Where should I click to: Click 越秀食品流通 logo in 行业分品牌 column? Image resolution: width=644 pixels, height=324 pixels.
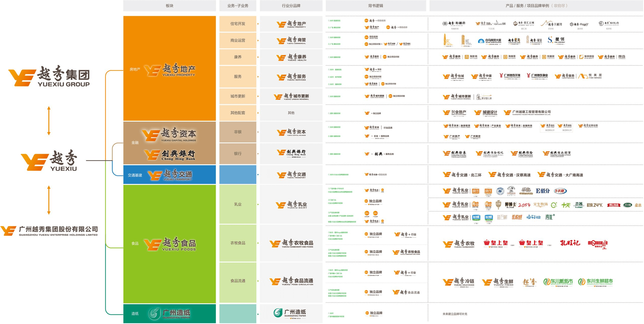point(291,281)
